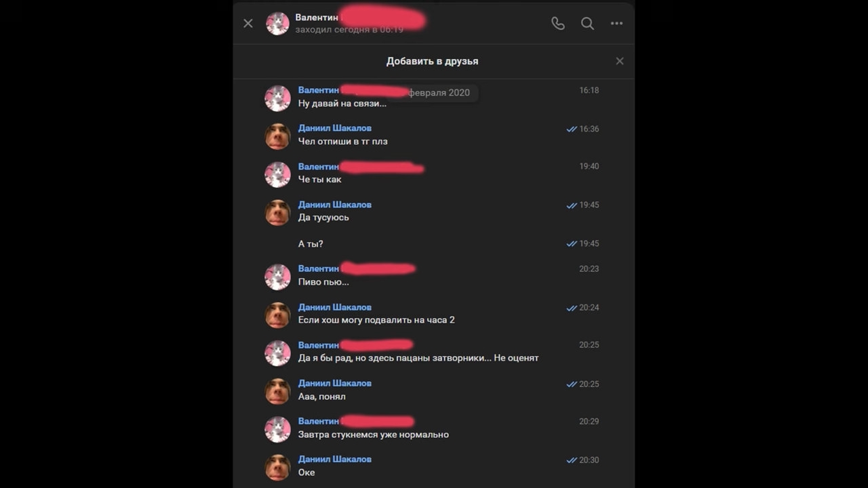Click Валентин's name in the chat header

coord(317,17)
